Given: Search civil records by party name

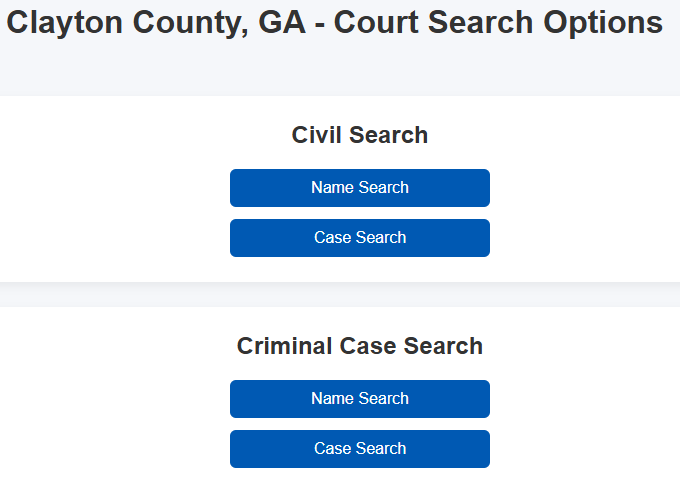Looking at the screenshot, I should tap(360, 188).
